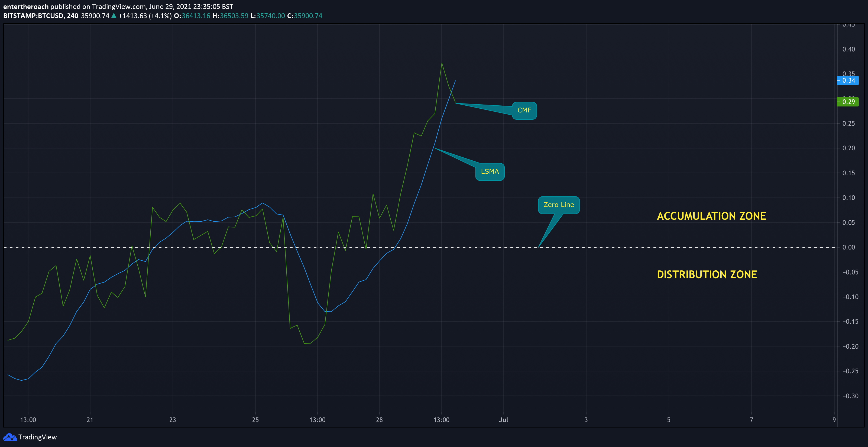This screenshot has width=868, height=447.
Task: Click the BITSTAMP:BTCUSD, 240 symbol label
Action: pyautogui.click(x=41, y=16)
